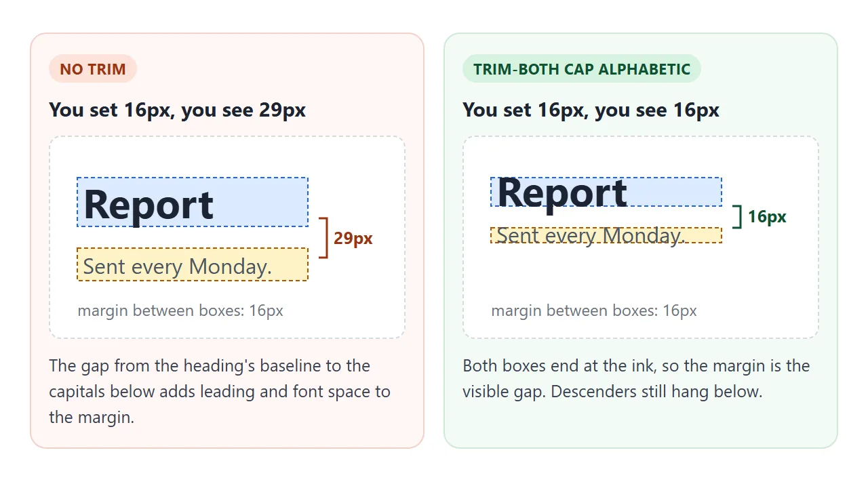Click the blue Report box in right card
This screenshot has width=868, height=484.
click(x=606, y=192)
